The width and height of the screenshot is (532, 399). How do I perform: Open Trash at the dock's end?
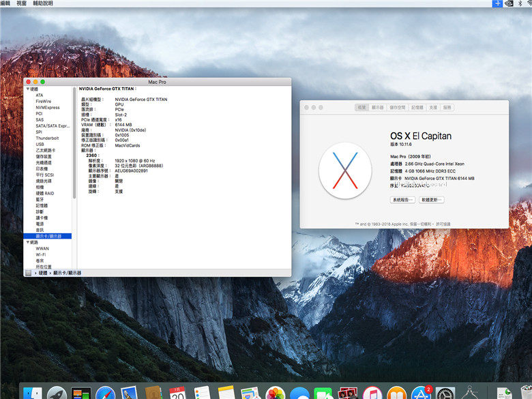point(526,394)
